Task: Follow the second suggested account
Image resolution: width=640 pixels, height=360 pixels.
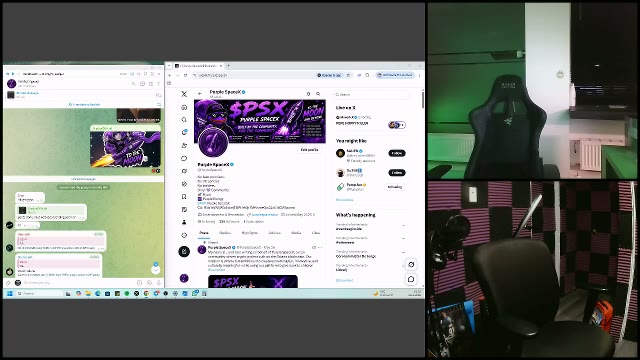Action: coord(397,173)
